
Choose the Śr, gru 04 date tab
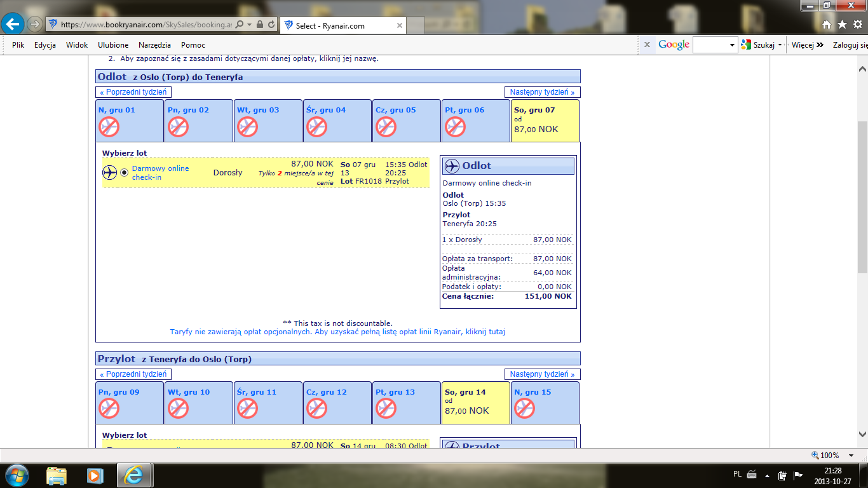tap(337, 120)
